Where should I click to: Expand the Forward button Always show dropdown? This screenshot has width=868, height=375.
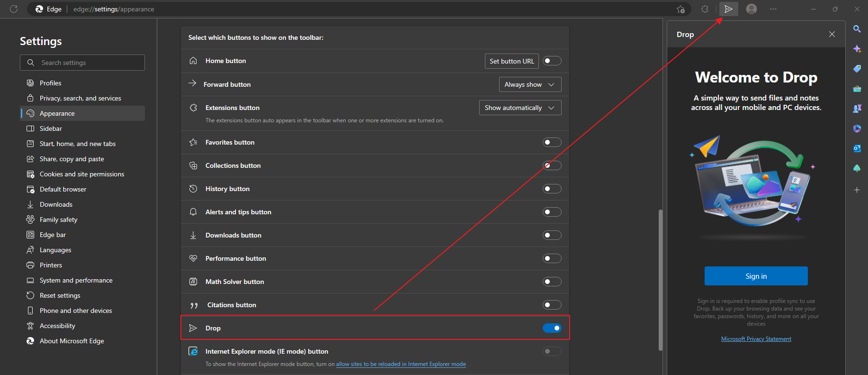[x=530, y=84]
